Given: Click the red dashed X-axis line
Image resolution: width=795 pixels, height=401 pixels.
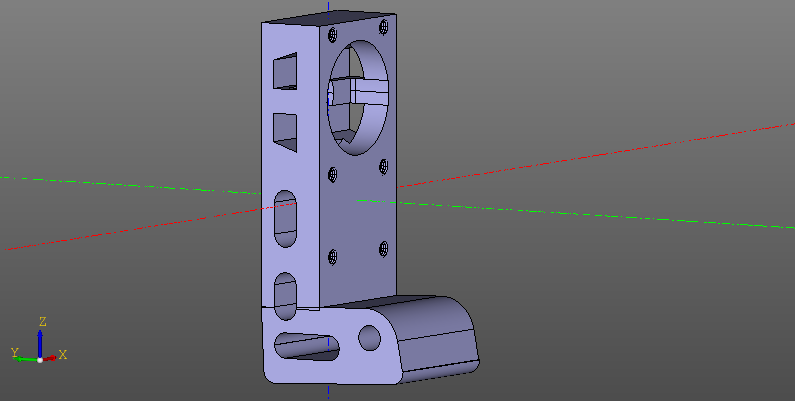Looking at the screenshot, I should (600, 153).
